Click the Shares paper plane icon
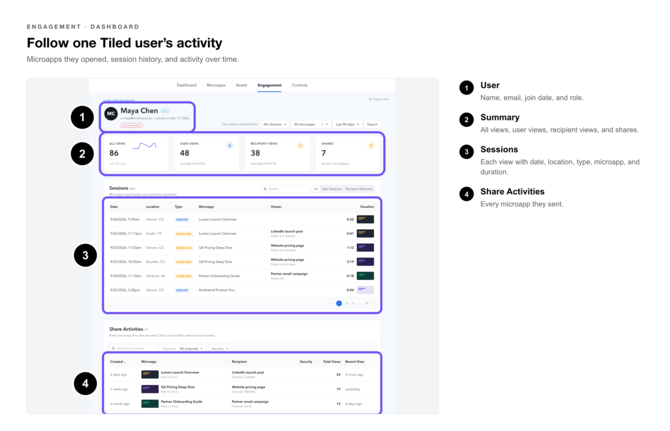The height and width of the screenshot is (431, 670). [x=371, y=146]
